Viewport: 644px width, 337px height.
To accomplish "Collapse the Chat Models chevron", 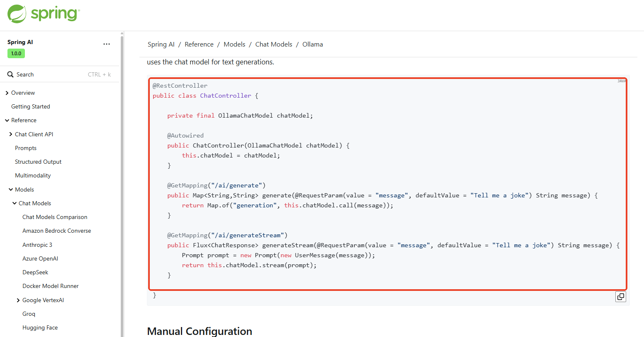I will [15, 203].
